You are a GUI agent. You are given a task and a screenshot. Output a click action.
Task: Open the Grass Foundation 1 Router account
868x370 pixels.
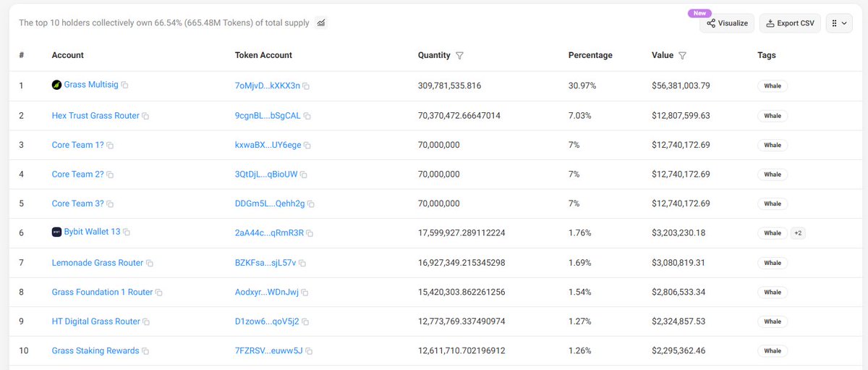[103, 292]
